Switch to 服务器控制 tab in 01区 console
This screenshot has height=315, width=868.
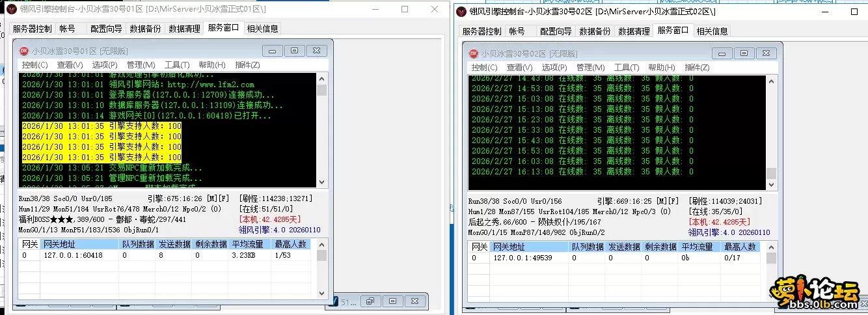(32, 29)
